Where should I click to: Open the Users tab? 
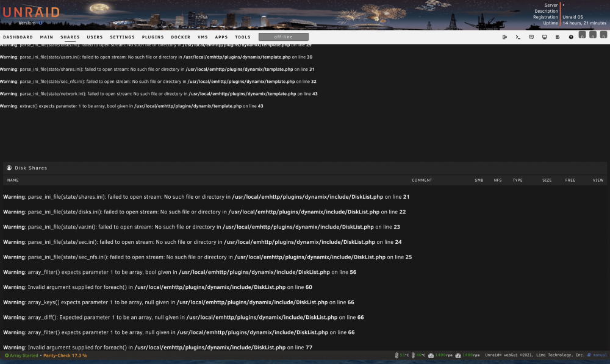click(x=95, y=37)
